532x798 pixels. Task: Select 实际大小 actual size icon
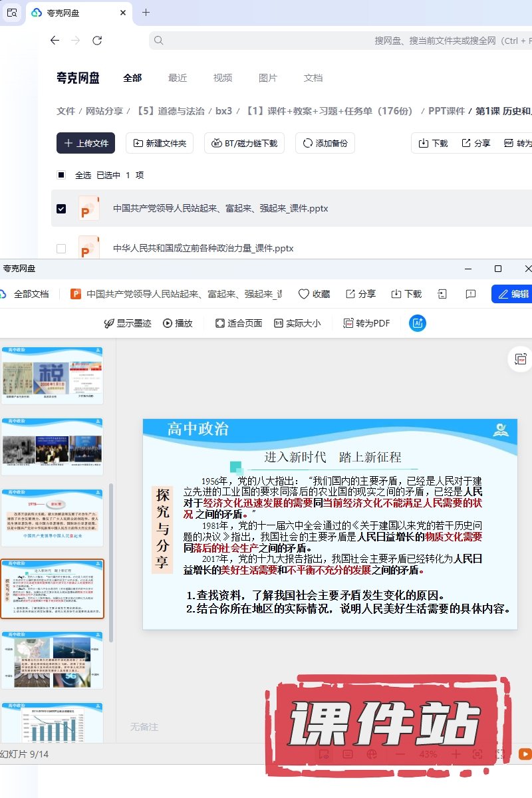(x=279, y=323)
